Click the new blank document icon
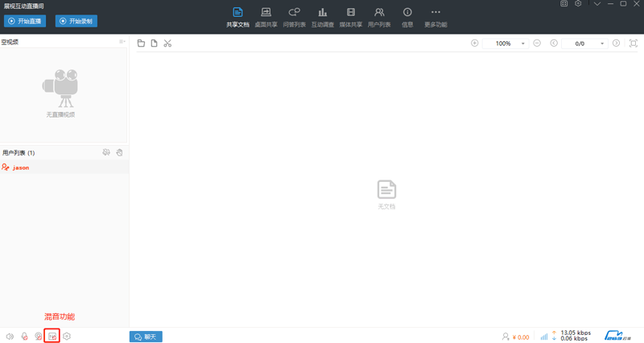The width and height of the screenshot is (644, 343). [x=154, y=43]
